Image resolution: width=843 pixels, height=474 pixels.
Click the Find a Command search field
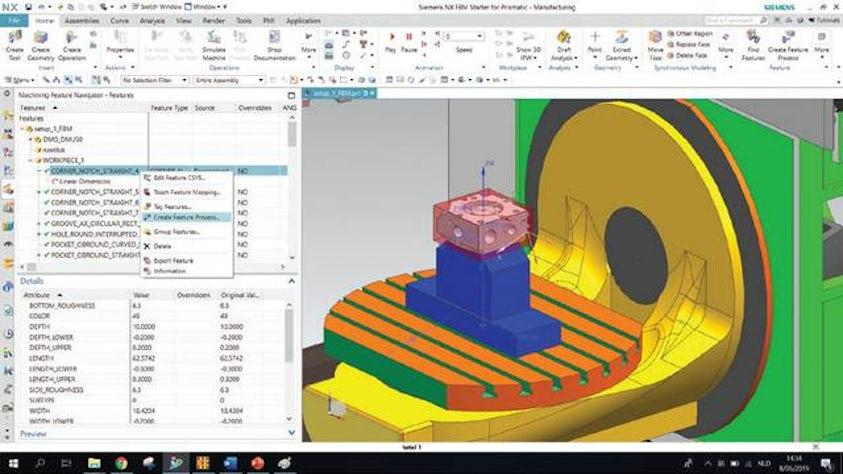(735, 20)
